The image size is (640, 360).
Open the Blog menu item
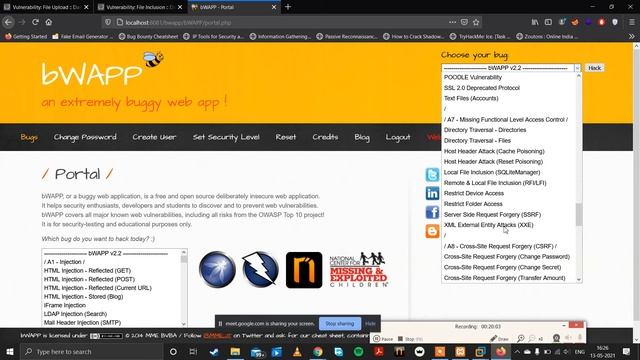[362, 137]
